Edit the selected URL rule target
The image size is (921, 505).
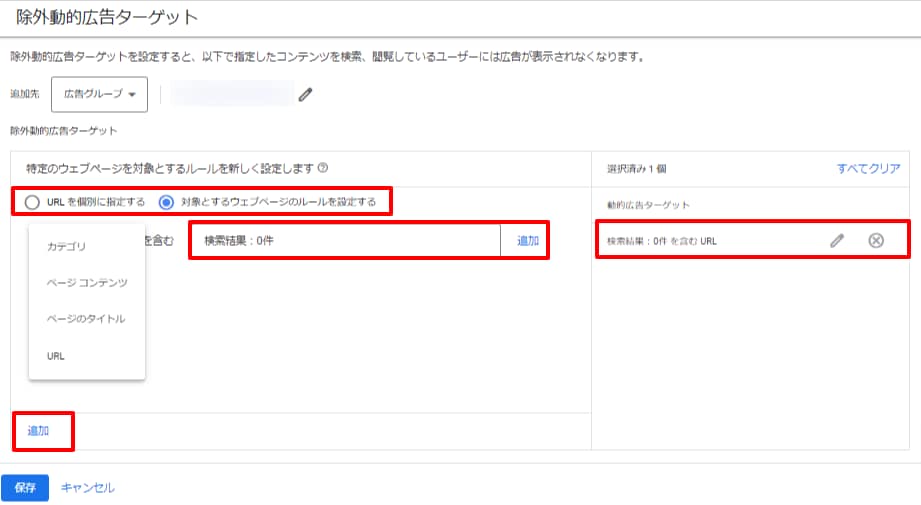pyautogui.click(x=837, y=240)
